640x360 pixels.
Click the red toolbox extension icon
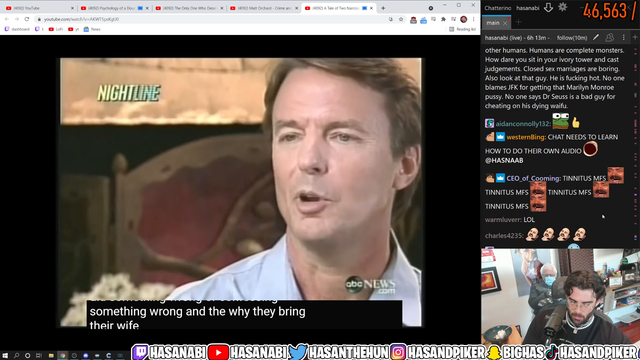click(413, 20)
